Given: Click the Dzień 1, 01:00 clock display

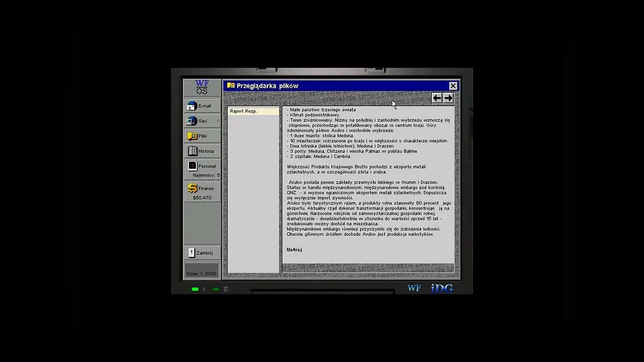Looking at the screenshot, I should pyautogui.click(x=202, y=274).
